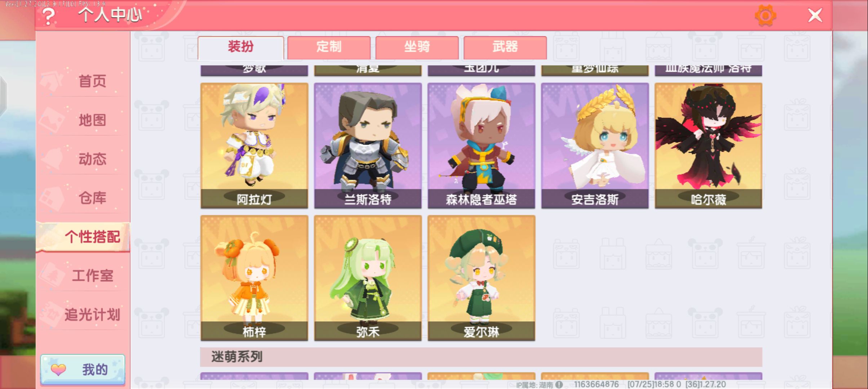Click the IP属地 info icon
This screenshot has height=389, width=868.
coord(559,385)
